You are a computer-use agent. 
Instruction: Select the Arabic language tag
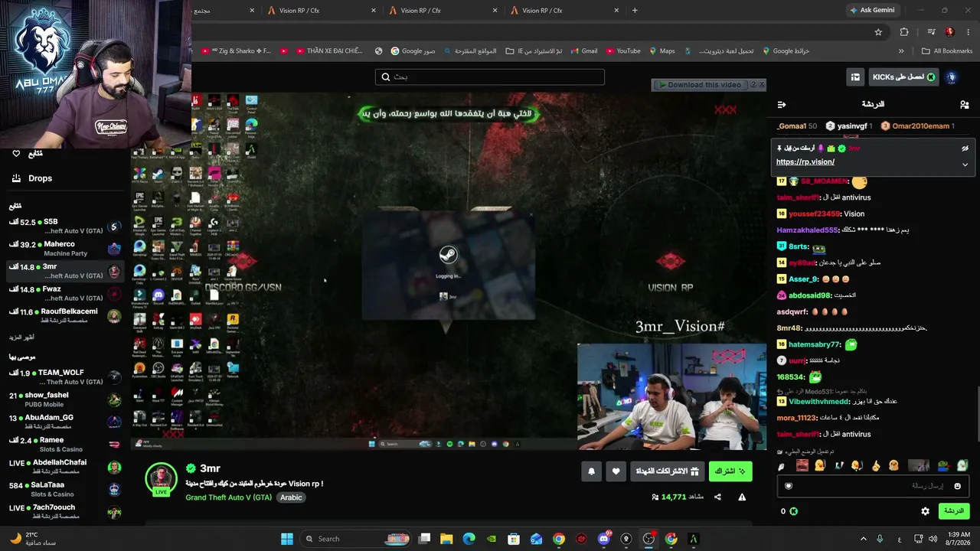pos(291,497)
